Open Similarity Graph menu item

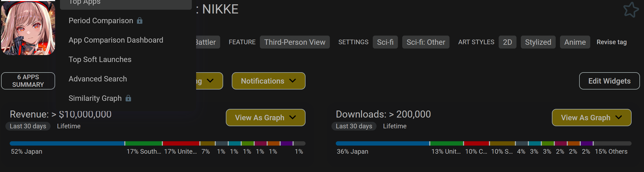click(95, 98)
